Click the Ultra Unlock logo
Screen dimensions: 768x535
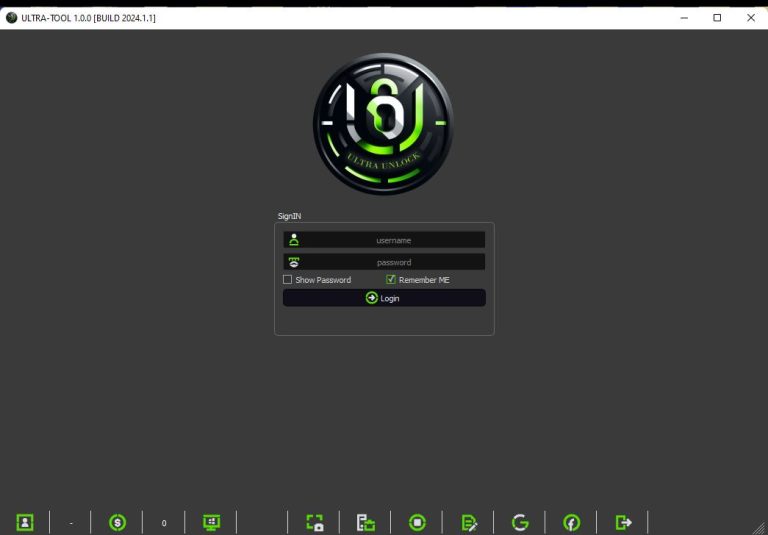point(383,123)
